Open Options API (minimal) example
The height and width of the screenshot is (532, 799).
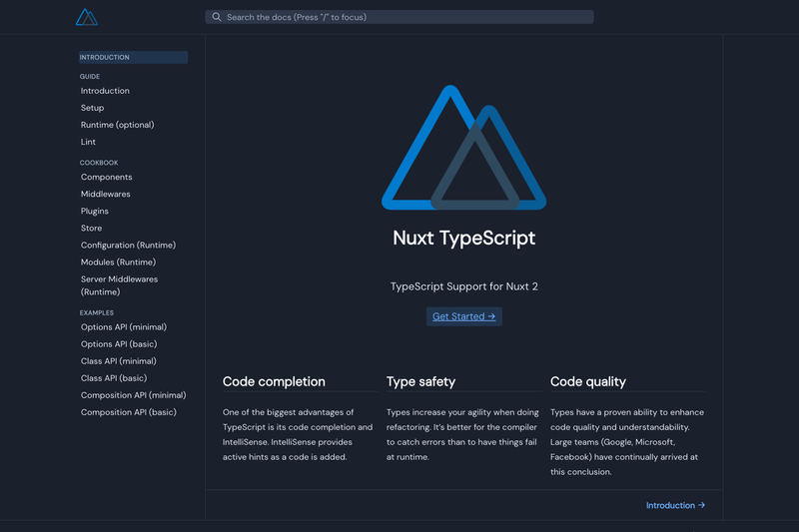123,326
